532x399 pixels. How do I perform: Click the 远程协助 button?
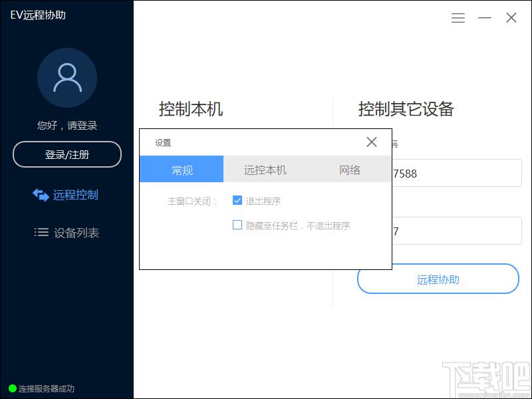(438, 279)
